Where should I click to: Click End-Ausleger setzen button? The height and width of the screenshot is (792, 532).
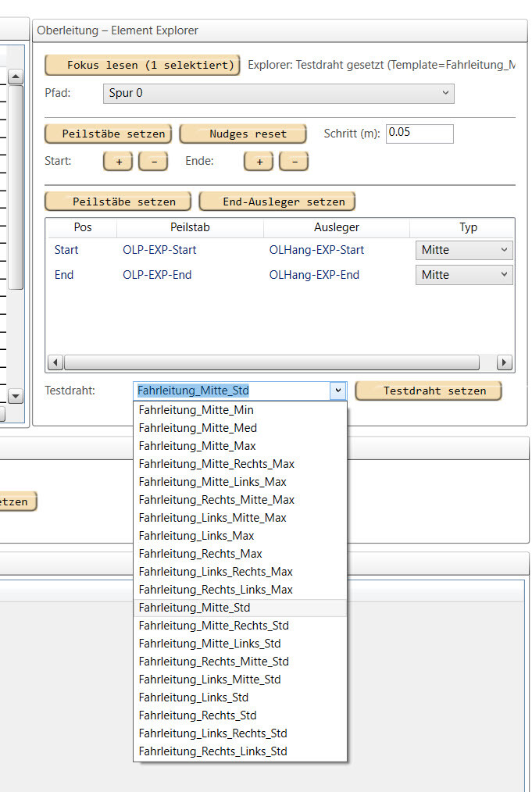[277, 202]
